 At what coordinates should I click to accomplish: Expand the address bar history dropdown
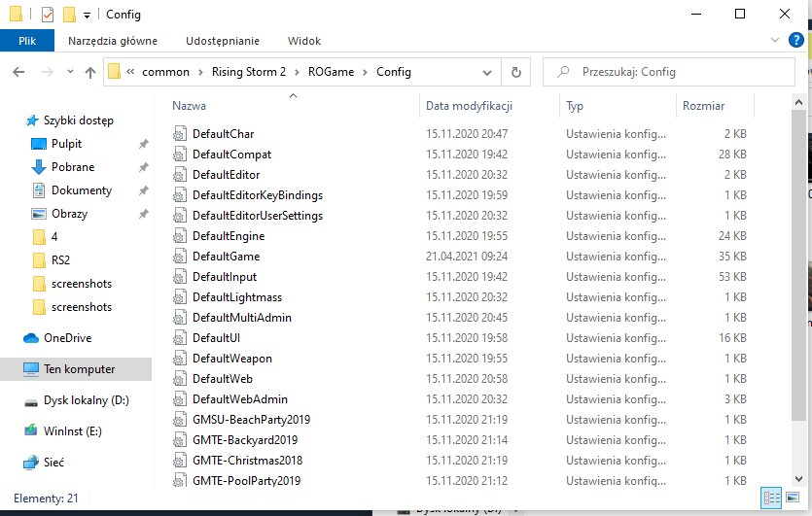coord(487,73)
